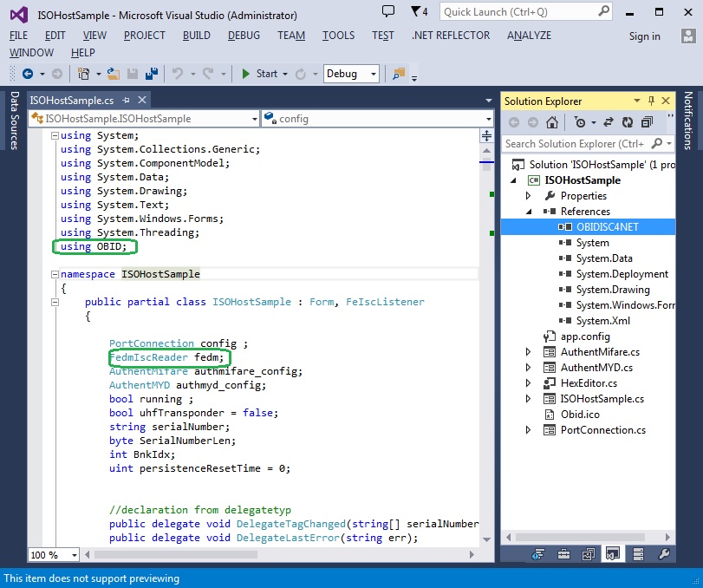Open the Debug configuration dropdown

click(x=351, y=74)
